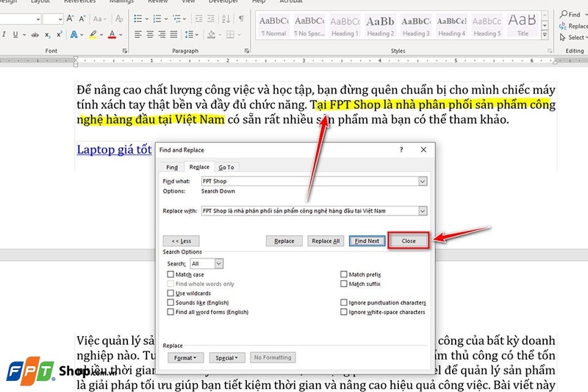Click the Text Effects icon
588x392 pixels.
pyautogui.click(x=74, y=35)
